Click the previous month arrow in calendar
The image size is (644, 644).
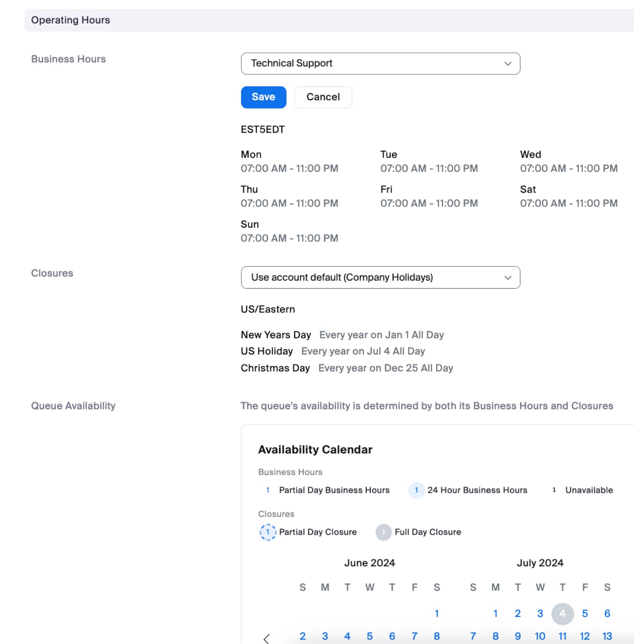(x=267, y=638)
